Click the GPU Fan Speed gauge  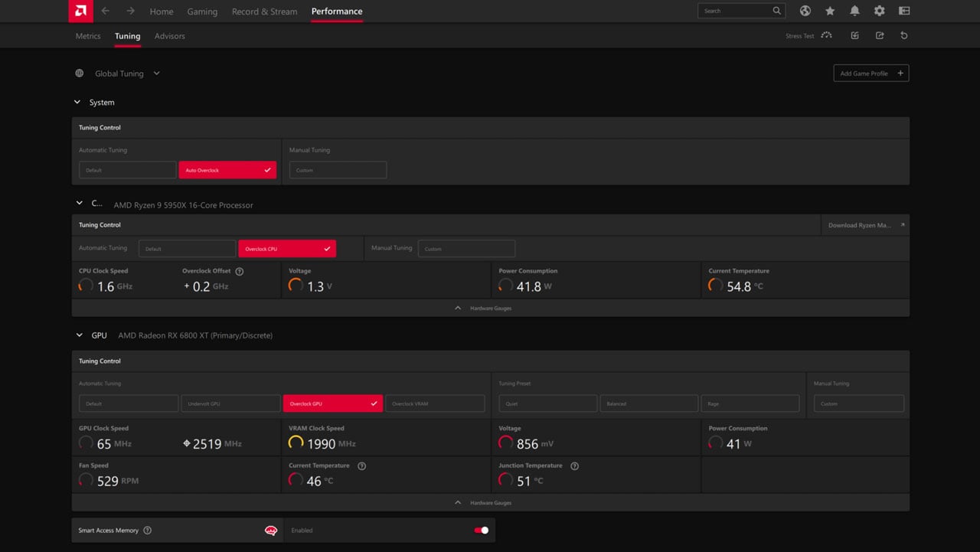tap(86, 481)
